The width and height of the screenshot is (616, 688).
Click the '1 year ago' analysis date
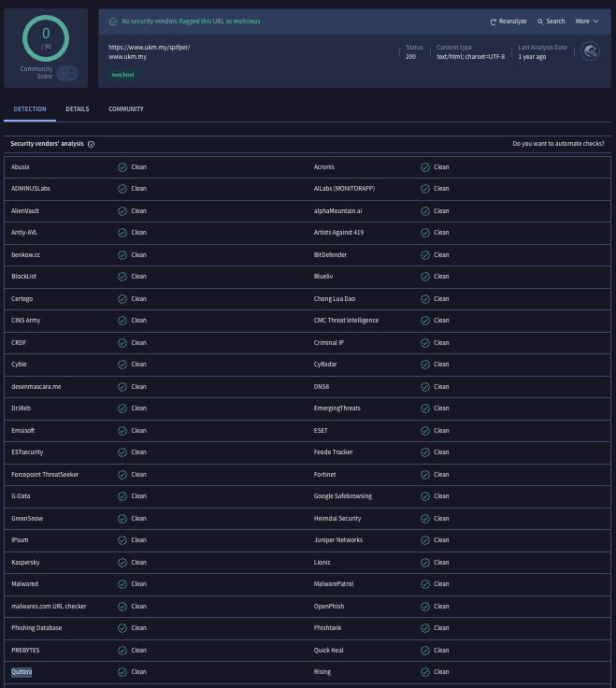click(532, 57)
